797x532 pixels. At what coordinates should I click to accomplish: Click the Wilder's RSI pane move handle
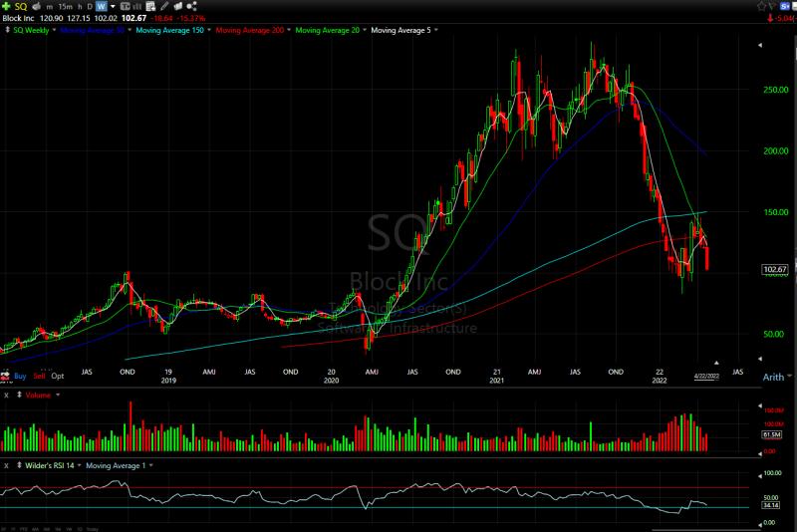pos(19,465)
